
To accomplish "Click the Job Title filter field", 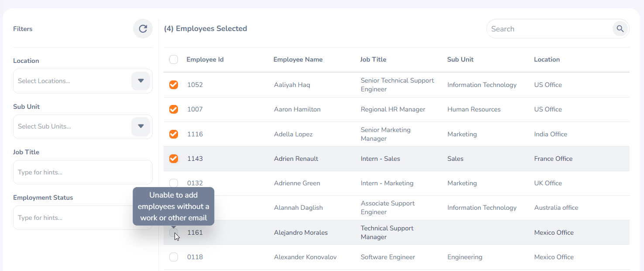I will 83,172.
